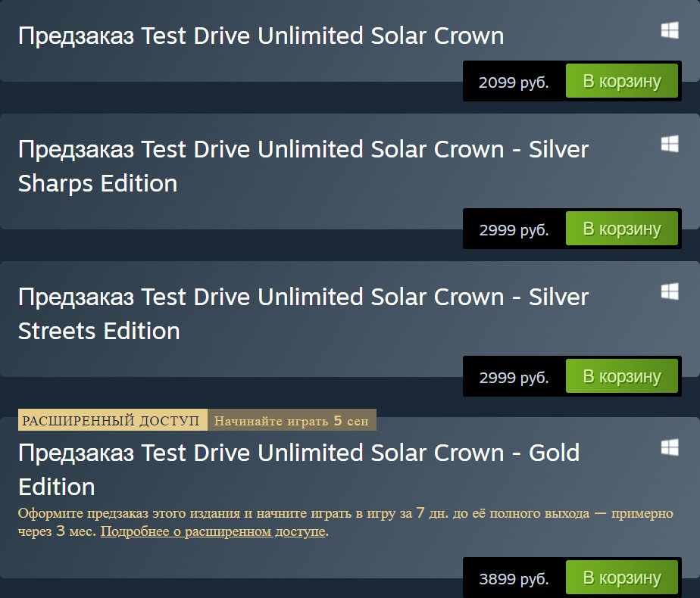Click Silver Streets Edition 2999 руб. price
Viewport: 700px width, 598px height.
pos(514,377)
